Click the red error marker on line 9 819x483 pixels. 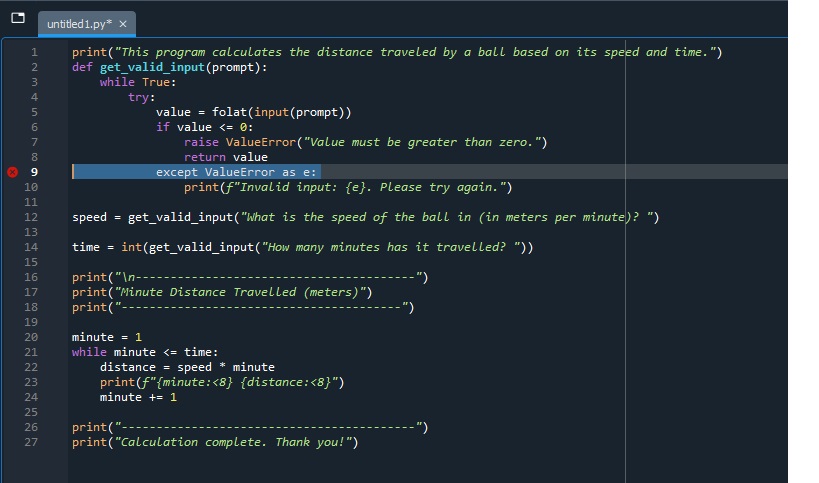coord(13,172)
